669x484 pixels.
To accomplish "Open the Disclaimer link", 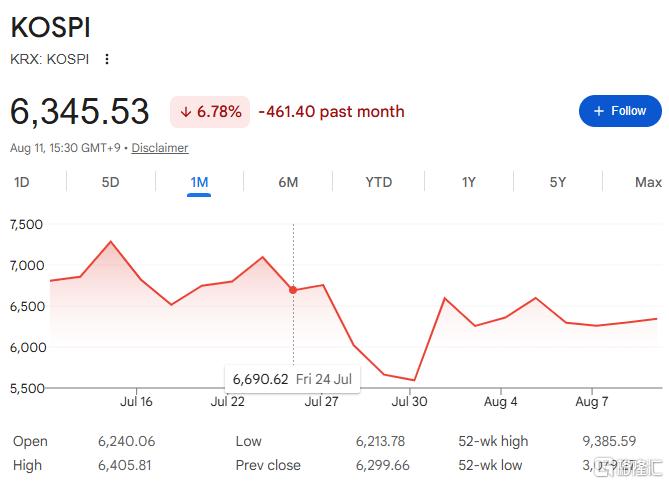I will click(x=160, y=148).
